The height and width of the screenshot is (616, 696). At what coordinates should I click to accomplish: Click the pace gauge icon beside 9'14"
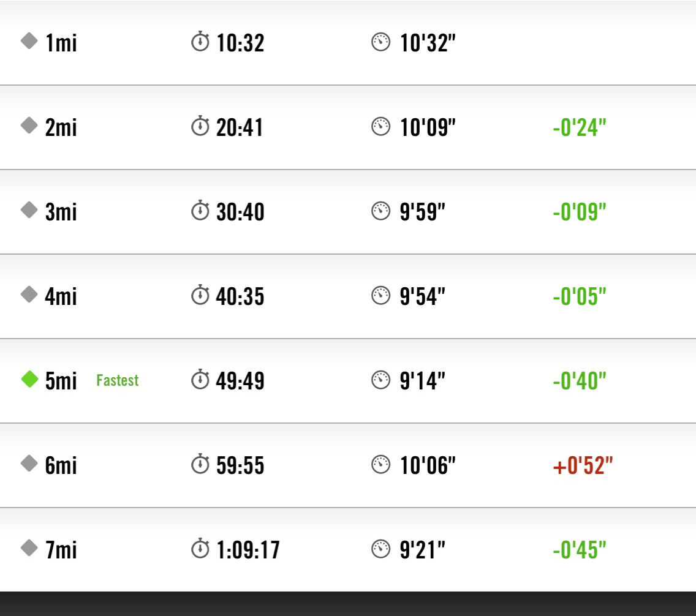click(x=380, y=380)
